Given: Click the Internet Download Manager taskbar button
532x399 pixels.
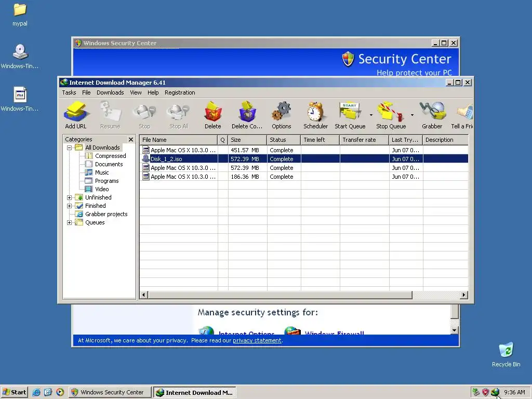Looking at the screenshot, I should [x=194, y=392].
